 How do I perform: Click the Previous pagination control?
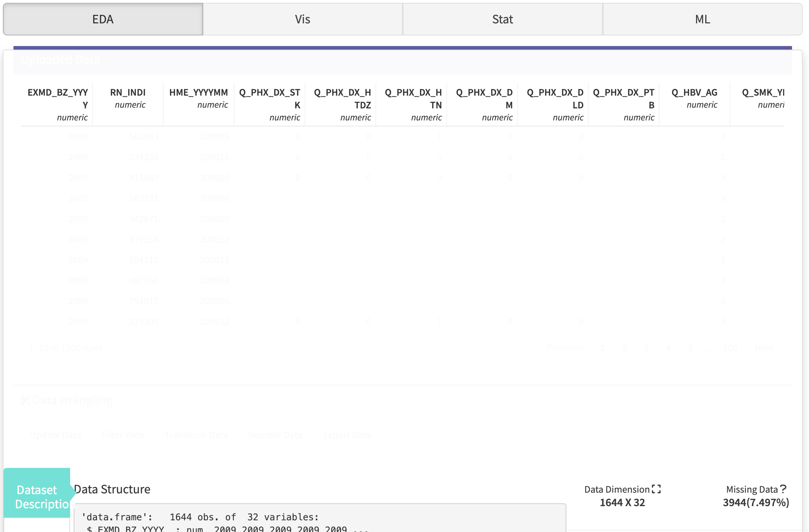tap(565, 347)
